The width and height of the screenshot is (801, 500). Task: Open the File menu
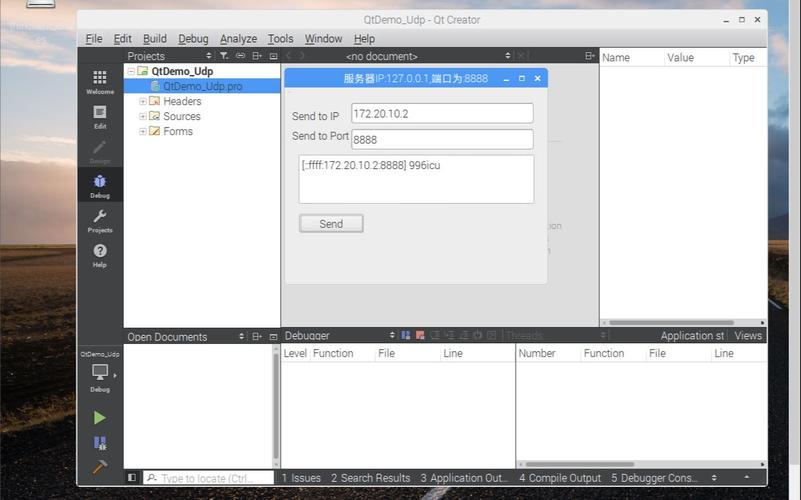pos(93,39)
